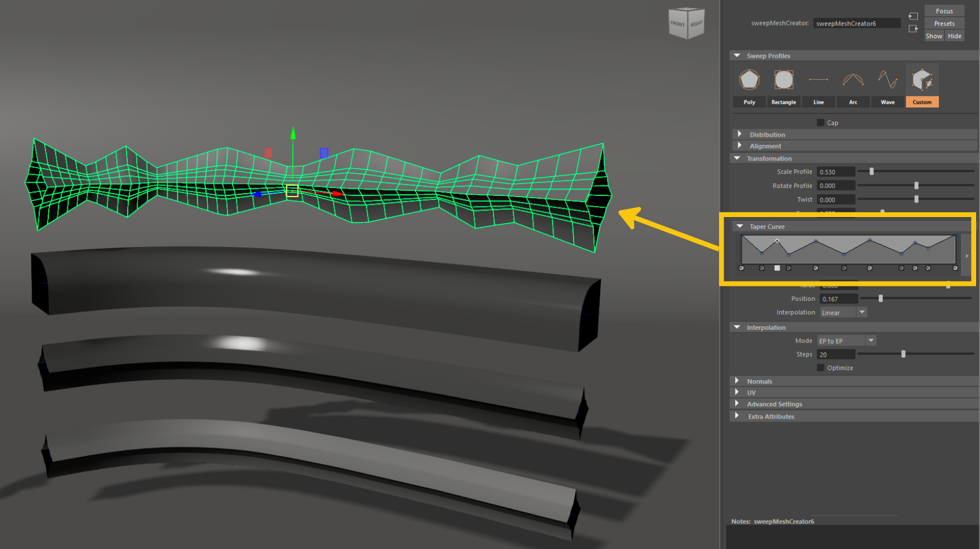Open the taper Interpolation Linear dropdown
Image resolution: width=980 pixels, height=549 pixels.
(862, 312)
